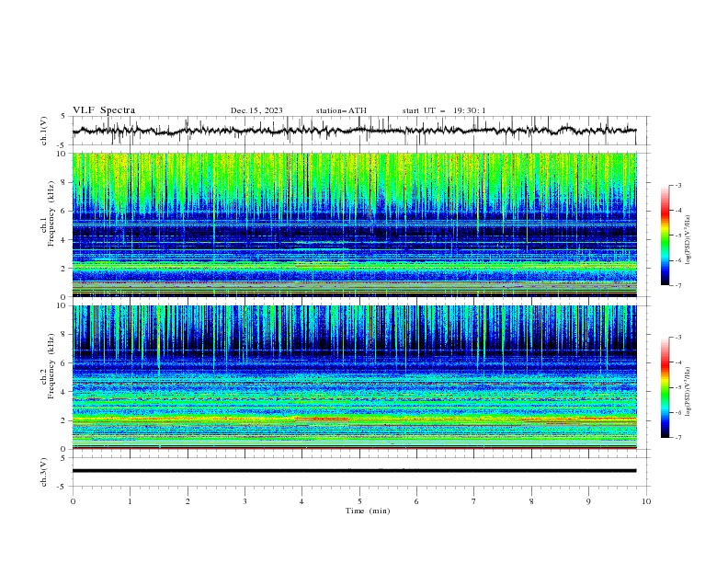Click the 'ch.3(V)' waveform axis label
The image size is (728, 563).
(44, 472)
